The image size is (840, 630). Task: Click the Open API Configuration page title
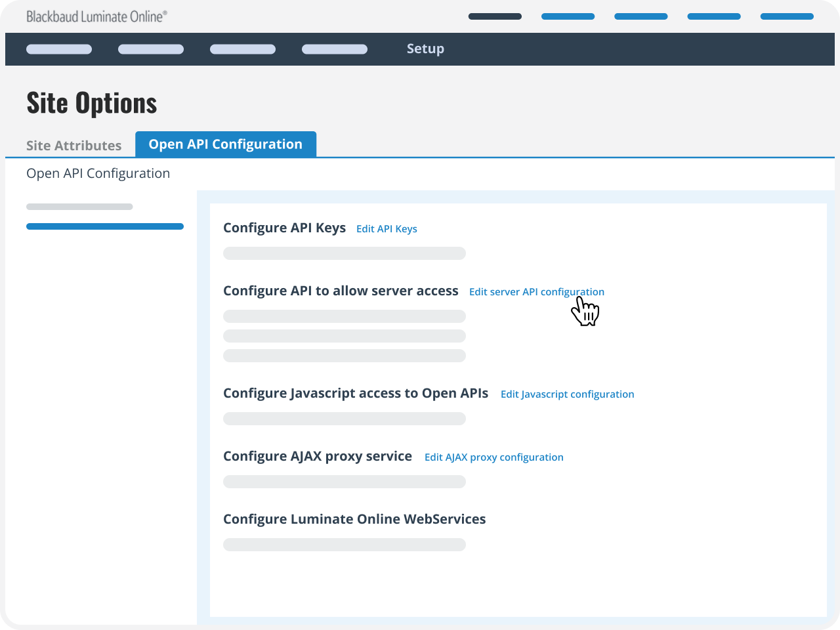[x=98, y=173]
